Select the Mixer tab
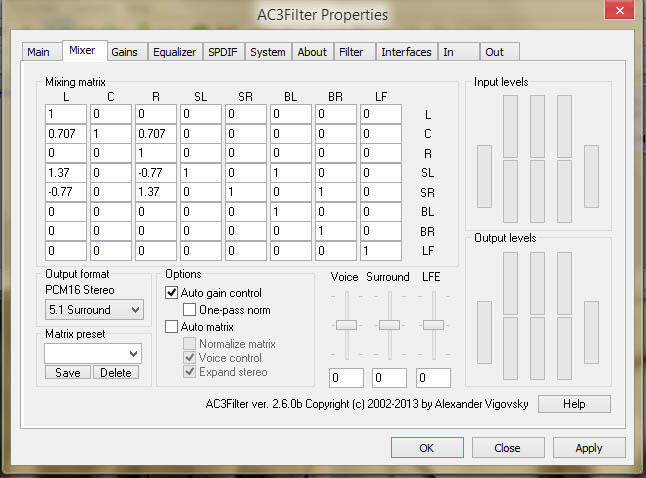646x478 pixels. [x=85, y=51]
